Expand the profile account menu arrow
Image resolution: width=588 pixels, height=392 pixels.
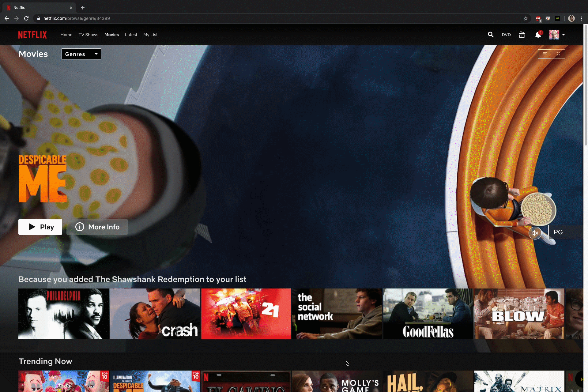(563, 35)
